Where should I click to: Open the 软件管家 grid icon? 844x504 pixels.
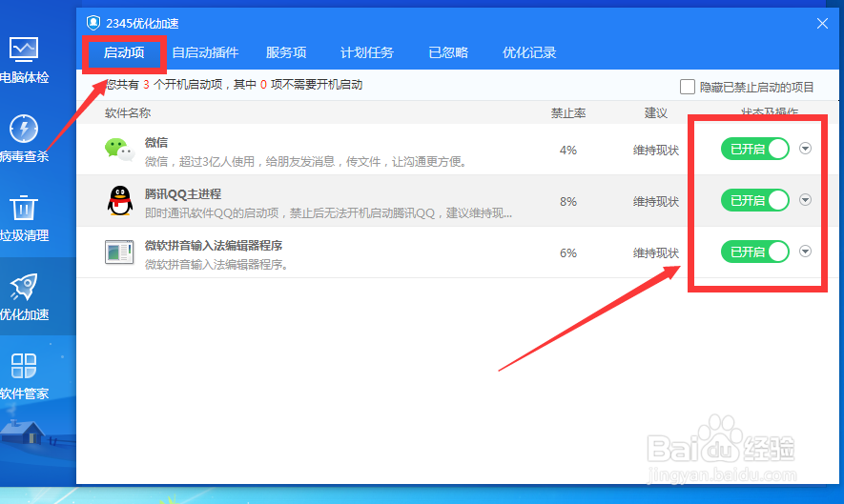pyautogui.click(x=23, y=366)
